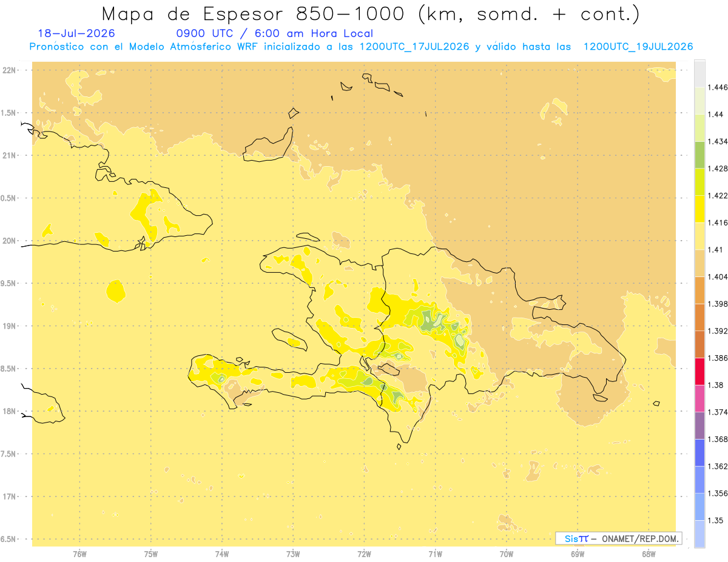Click the legend value "1.35"
This screenshot has height=562, width=728.
click(x=716, y=520)
